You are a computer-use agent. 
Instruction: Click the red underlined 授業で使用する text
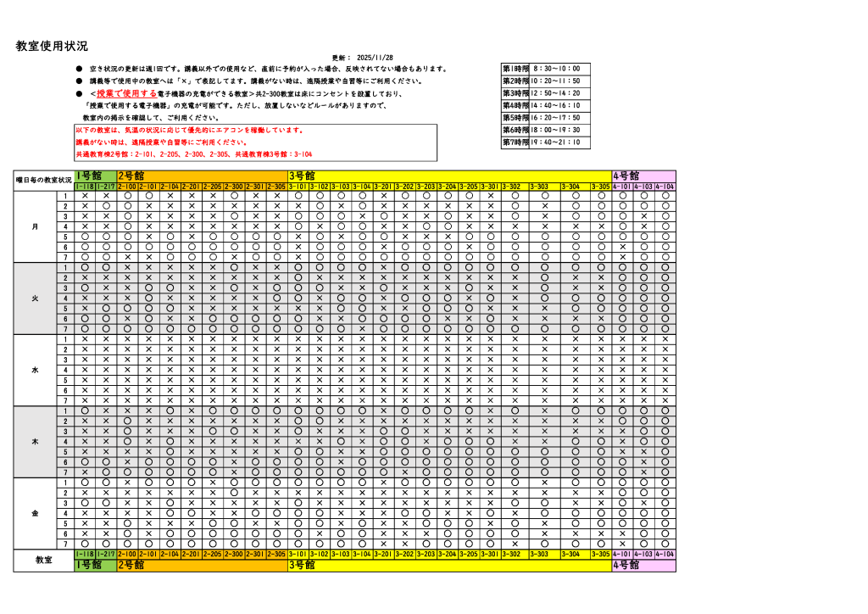(126, 93)
